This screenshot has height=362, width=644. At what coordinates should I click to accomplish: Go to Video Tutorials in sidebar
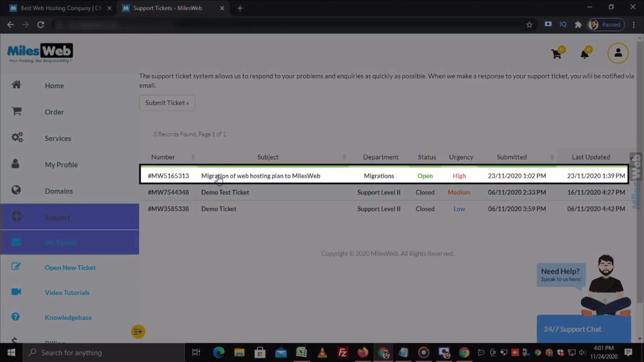67,293
